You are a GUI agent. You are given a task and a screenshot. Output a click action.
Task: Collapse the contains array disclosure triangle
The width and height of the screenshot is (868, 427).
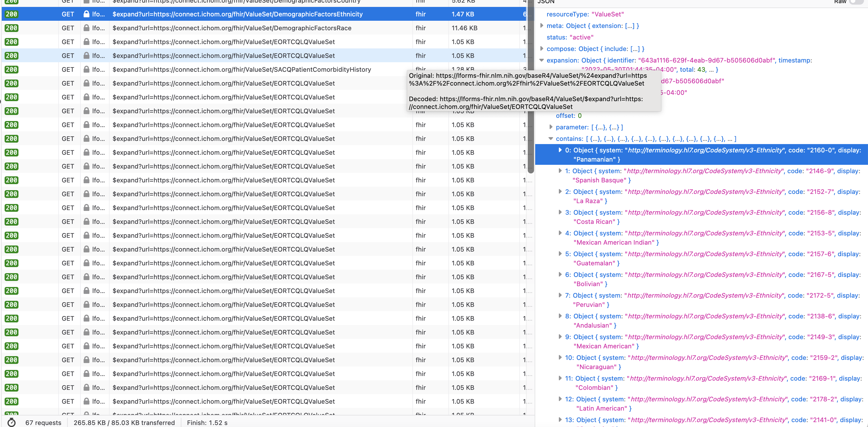(551, 139)
